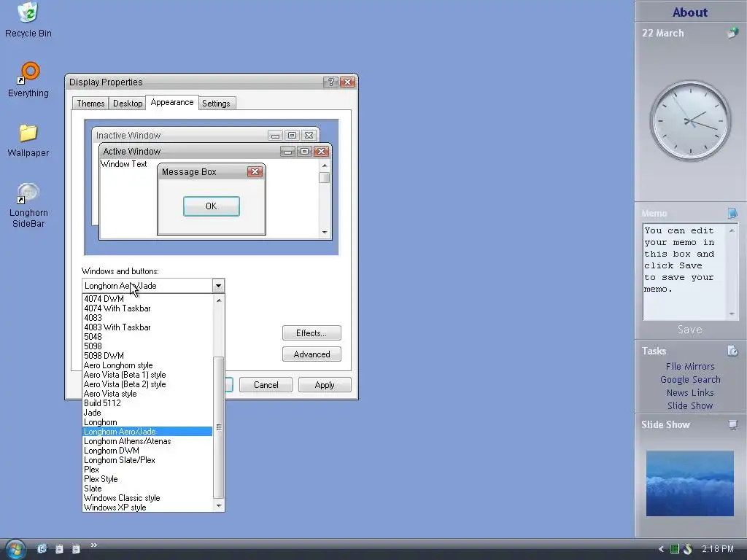Open the Wallpaper folder on desktop
Image resolution: width=747 pixels, height=560 pixels.
[x=28, y=141]
